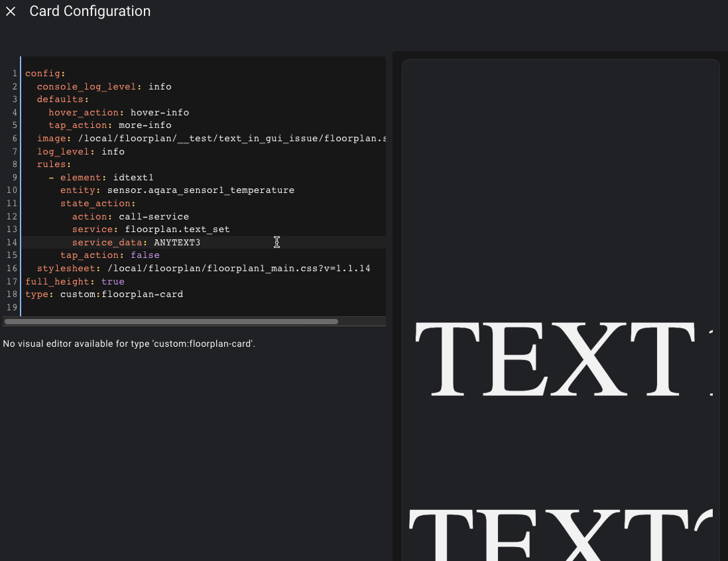Click the console_log_level info value

pos(159,86)
